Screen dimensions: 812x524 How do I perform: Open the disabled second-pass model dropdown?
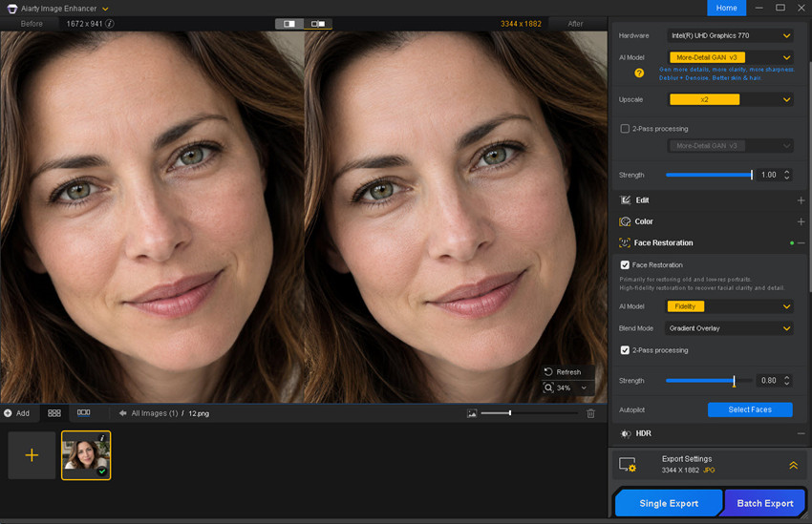(730, 146)
